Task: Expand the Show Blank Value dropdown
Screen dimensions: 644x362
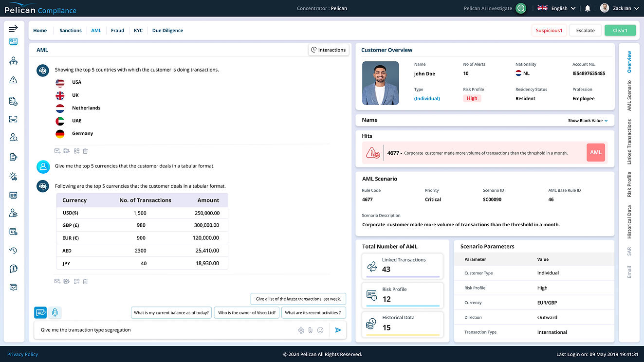Action: (588, 121)
